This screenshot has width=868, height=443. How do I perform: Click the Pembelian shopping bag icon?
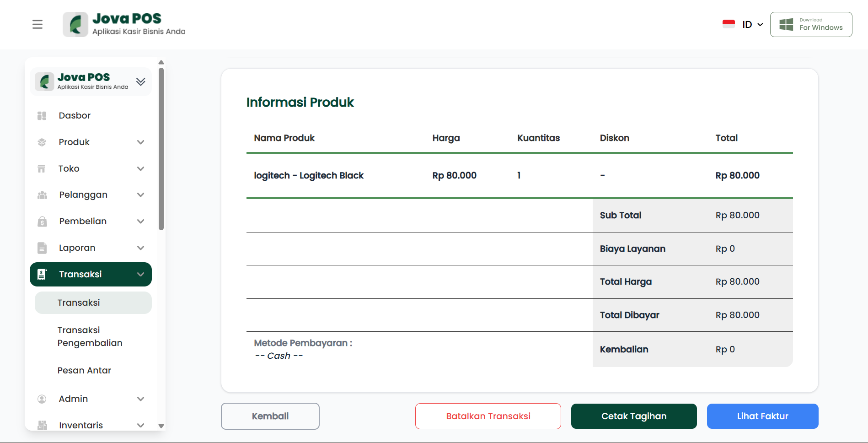click(x=42, y=221)
